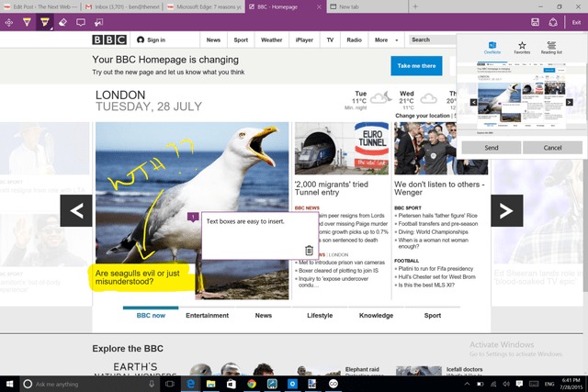The image size is (588, 392).
Task: Choose Reading list as save destination
Action: pos(552,48)
